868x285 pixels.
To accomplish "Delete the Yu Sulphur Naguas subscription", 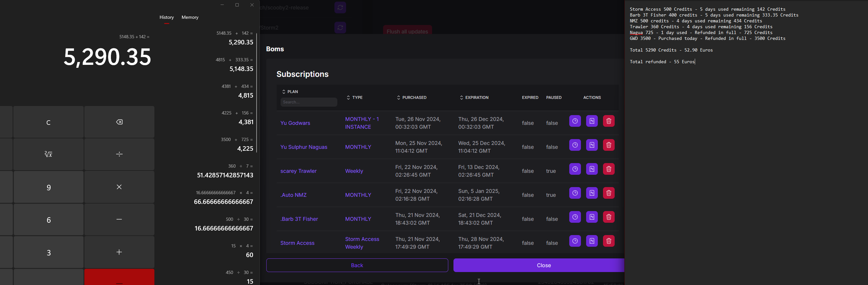I will point(609,145).
